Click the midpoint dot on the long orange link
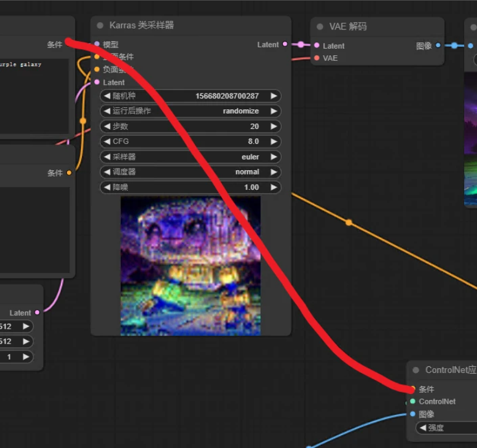This screenshot has height=448, width=477. [x=349, y=222]
